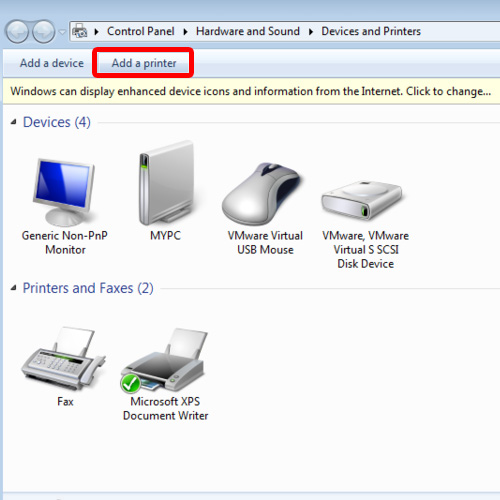Click the Forward navigation arrow button
This screenshot has width=500, height=500.
(44, 32)
